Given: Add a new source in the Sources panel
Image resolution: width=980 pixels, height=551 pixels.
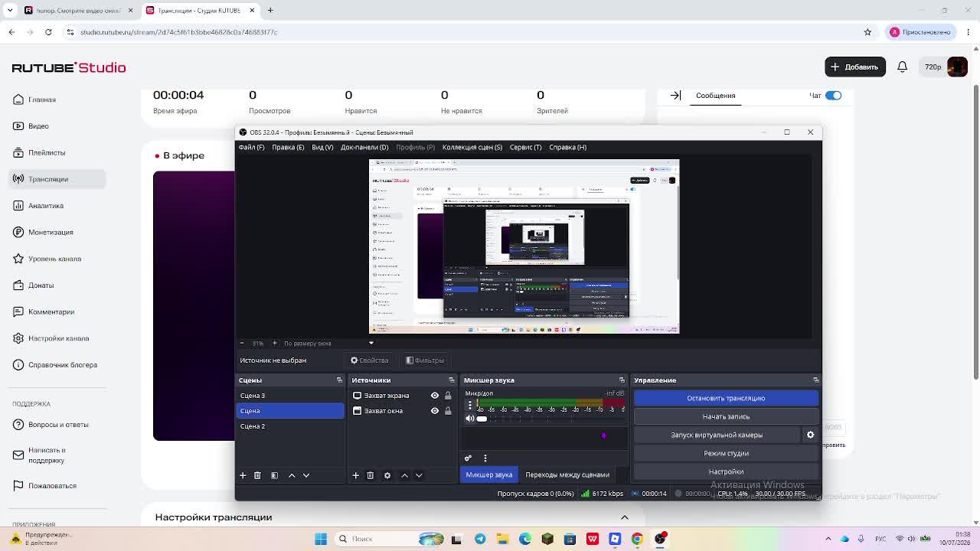Looking at the screenshot, I should coord(355,475).
